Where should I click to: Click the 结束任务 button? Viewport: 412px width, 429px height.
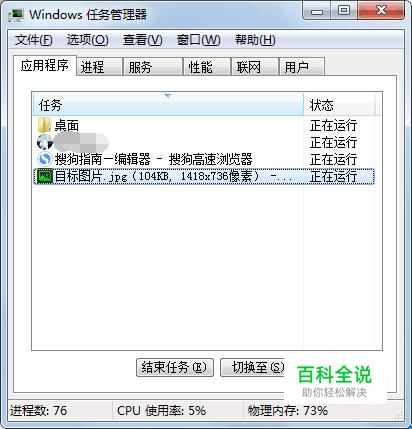pos(175,367)
